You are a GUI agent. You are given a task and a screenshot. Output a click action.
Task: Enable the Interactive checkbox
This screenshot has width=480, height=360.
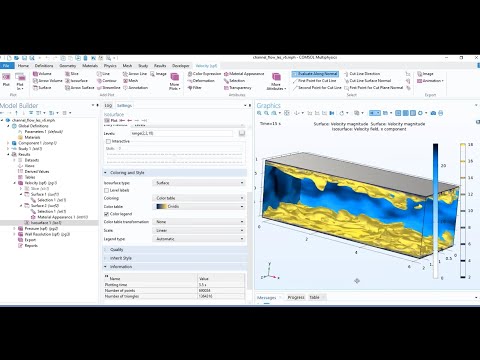pyautogui.click(x=108, y=141)
